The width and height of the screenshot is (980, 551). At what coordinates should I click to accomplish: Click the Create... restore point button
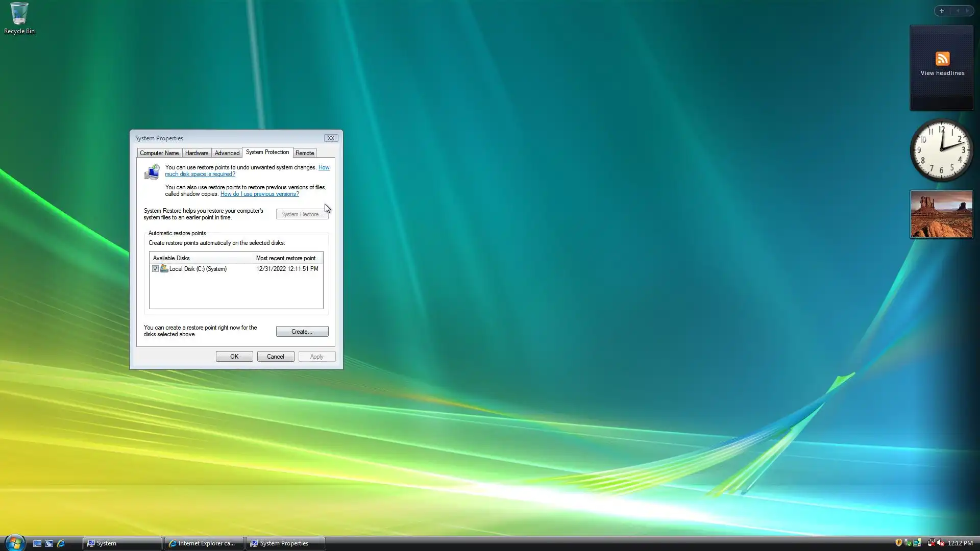(x=302, y=332)
